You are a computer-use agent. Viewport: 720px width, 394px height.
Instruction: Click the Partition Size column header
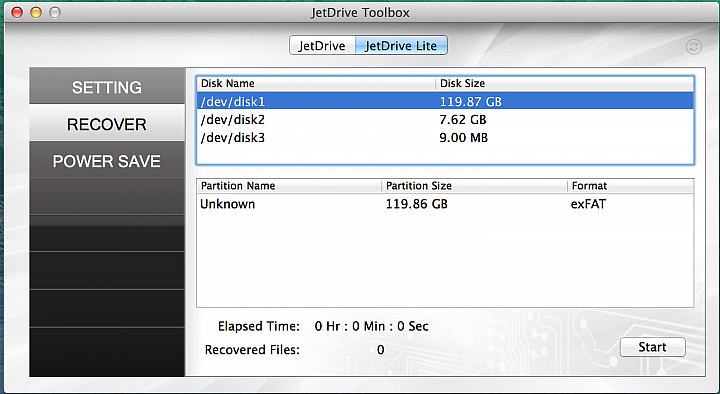pyautogui.click(x=474, y=186)
